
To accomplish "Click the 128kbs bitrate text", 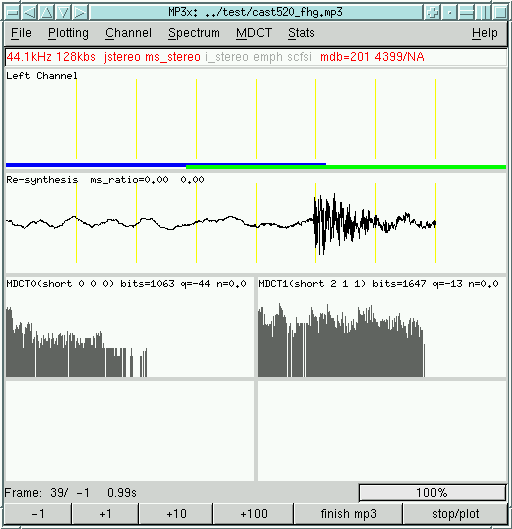I will [76, 57].
